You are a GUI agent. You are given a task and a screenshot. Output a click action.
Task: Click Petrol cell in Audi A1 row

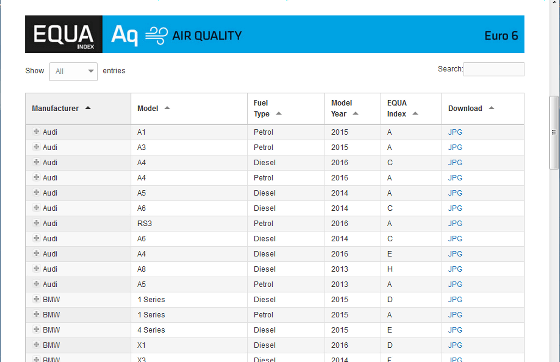(x=264, y=132)
